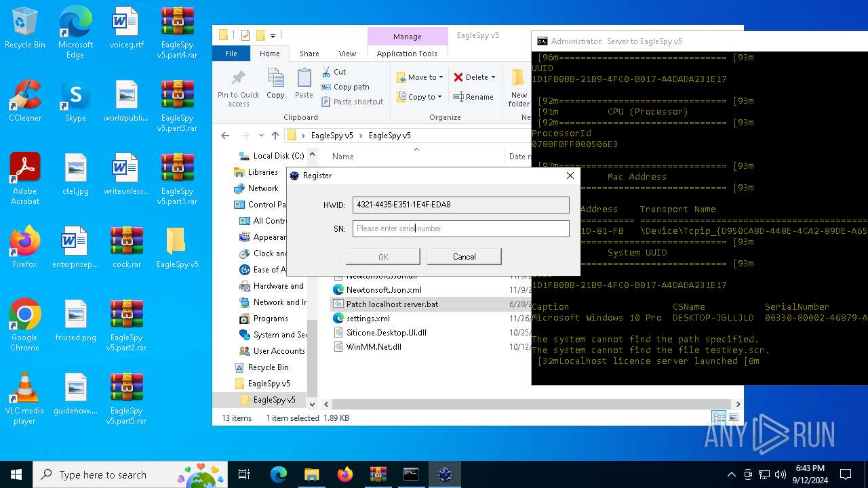Open friused.png on the desktop

(x=75, y=320)
